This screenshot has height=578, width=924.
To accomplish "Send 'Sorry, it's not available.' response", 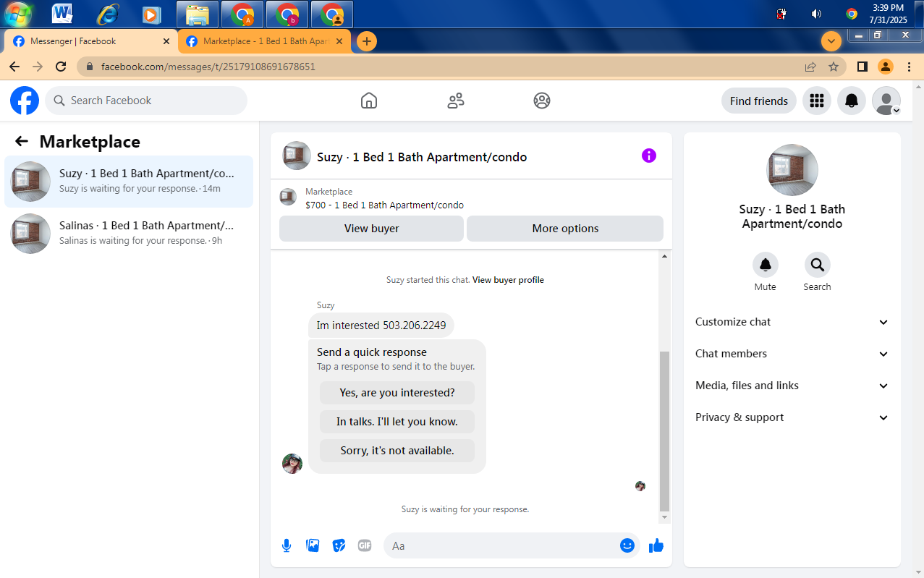I will [397, 451].
